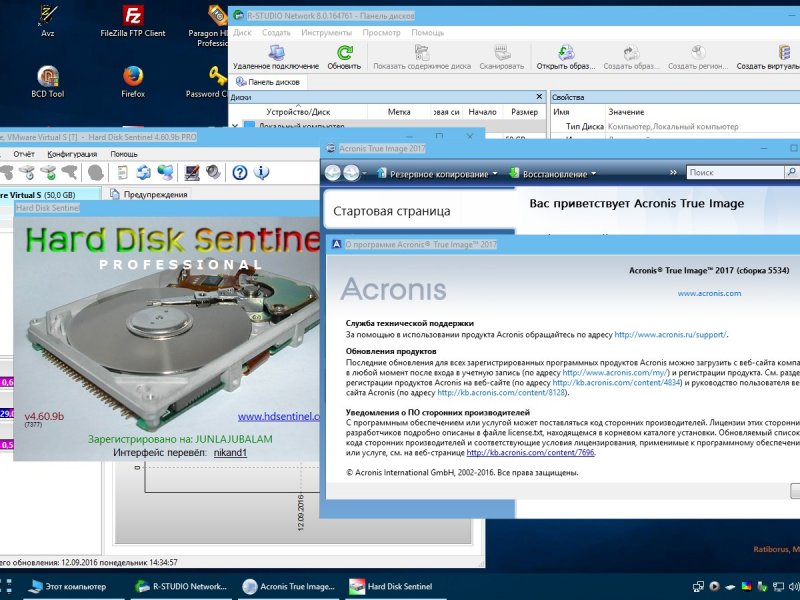
Task: Close the Диски panel in R-Studio
Action: pos(539,96)
